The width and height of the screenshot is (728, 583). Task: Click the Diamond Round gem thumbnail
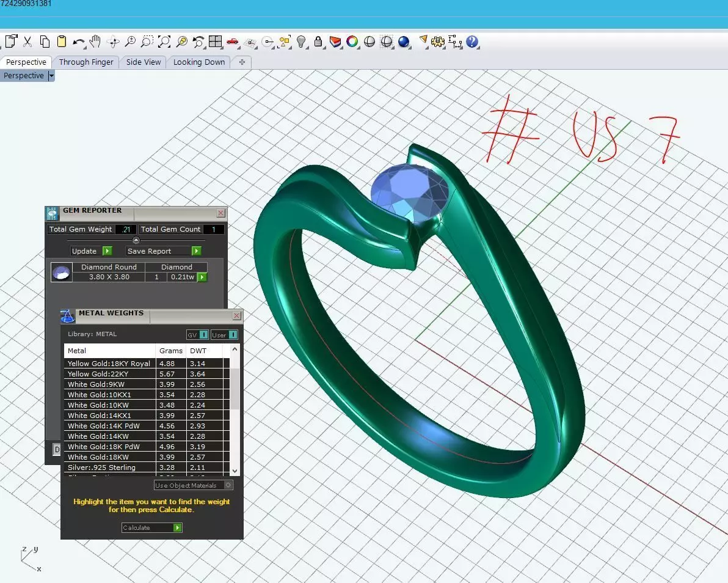61,272
